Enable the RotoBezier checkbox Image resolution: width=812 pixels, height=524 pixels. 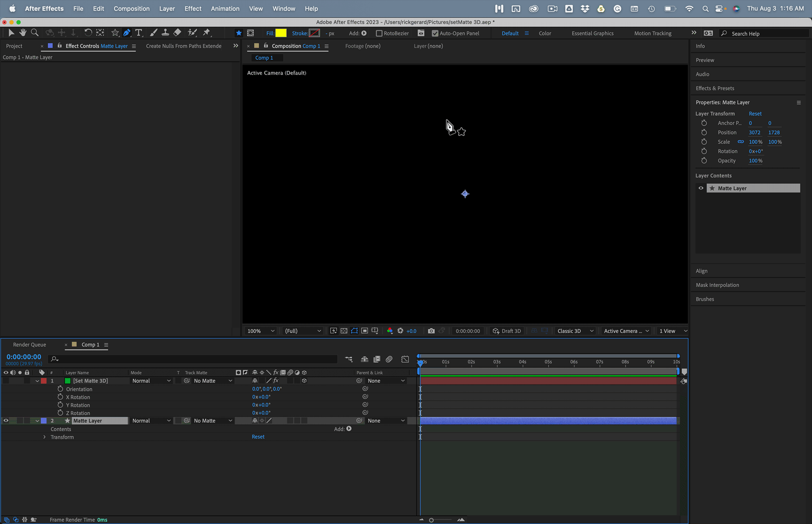[x=379, y=33]
